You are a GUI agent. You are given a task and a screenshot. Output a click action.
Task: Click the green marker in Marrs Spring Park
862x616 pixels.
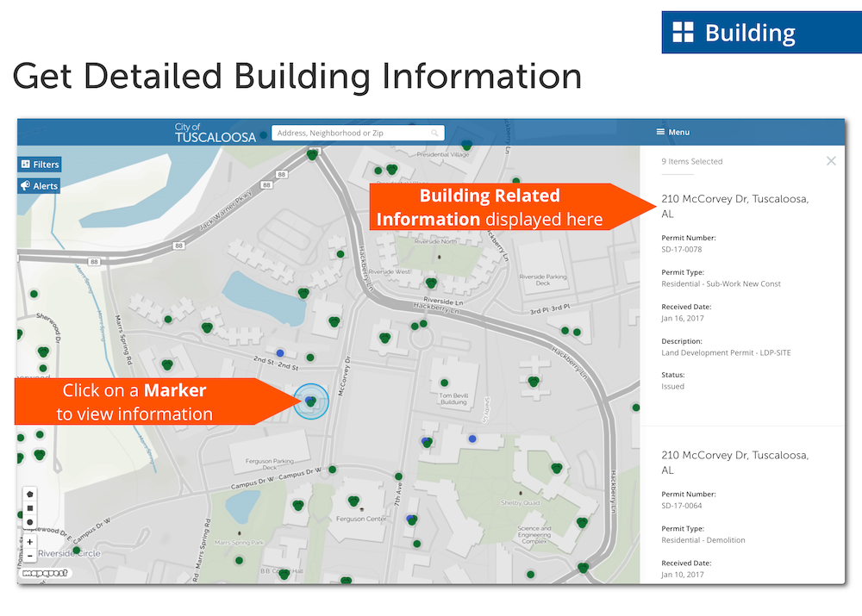(239, 561)
